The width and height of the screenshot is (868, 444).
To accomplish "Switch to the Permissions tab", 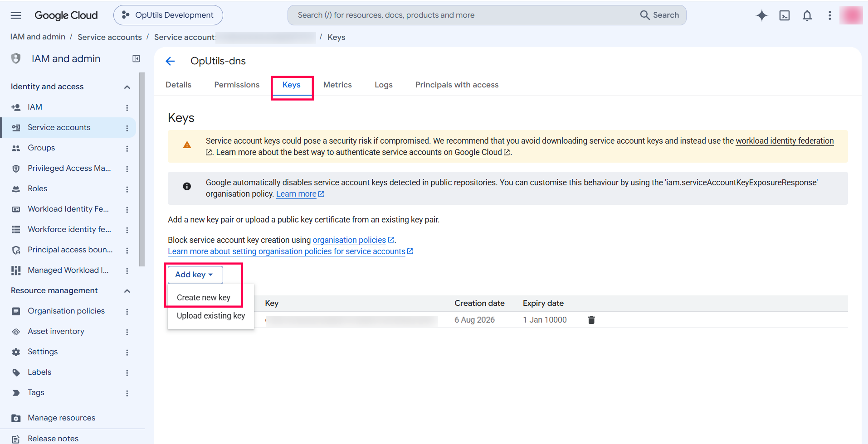I will coord(237,85).
